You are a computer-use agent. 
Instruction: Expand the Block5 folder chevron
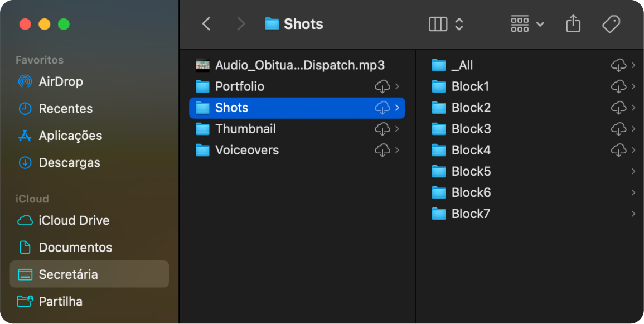(x=633, y=171)
